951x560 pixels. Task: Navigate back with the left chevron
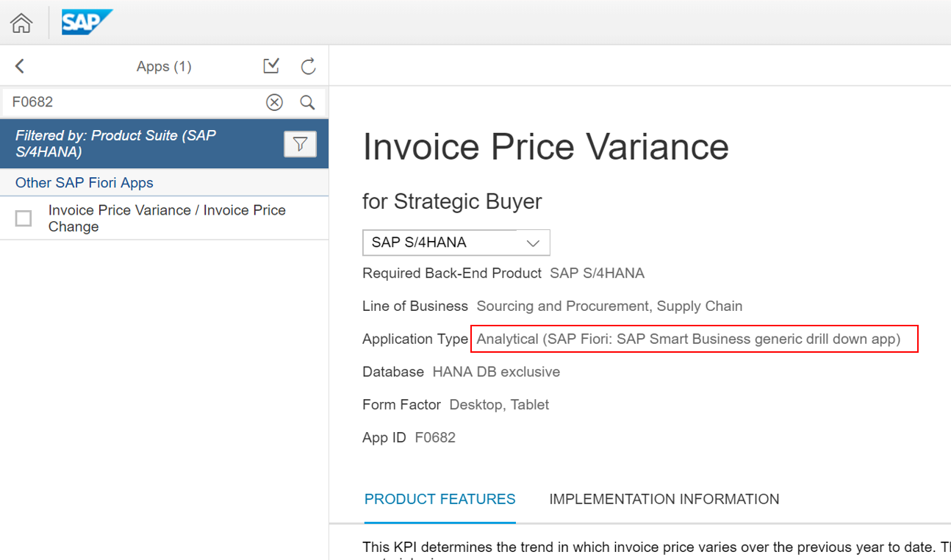(20, 66)
